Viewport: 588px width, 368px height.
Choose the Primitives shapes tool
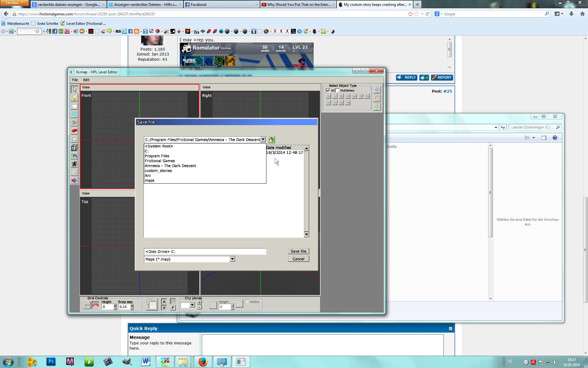point(74,156)
